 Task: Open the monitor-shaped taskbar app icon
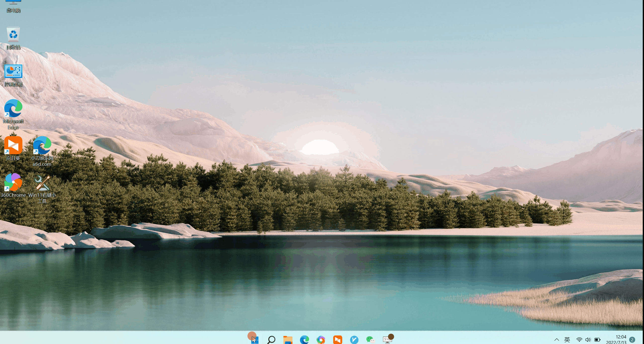pyautogui.click(x=387, y=340)
